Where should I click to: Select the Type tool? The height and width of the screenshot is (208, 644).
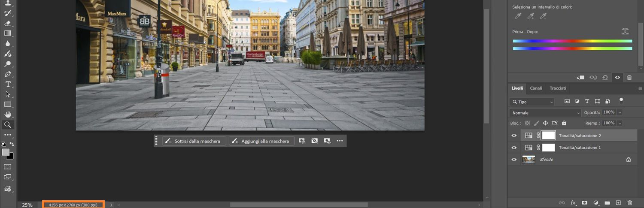(x=8, y=84)
